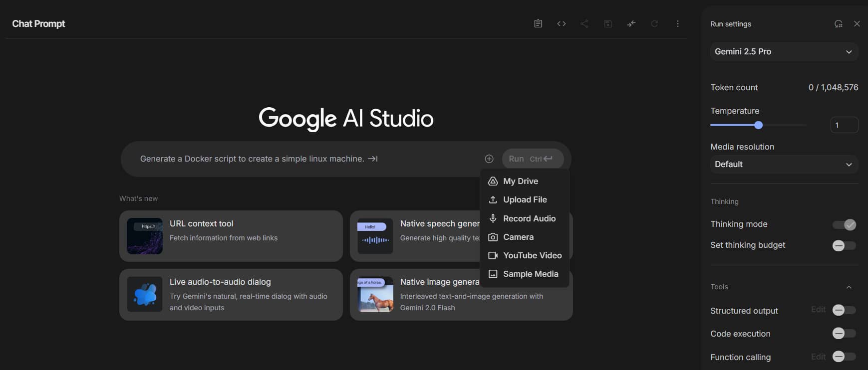Image resolution: width=868 pixels, height=370 pixels.
Task: Click the Chat Prompt title
Action: pos(38,23)
